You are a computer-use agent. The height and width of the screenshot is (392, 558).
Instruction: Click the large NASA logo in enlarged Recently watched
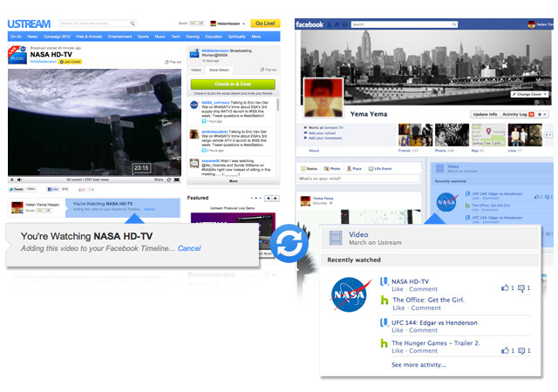350,294
